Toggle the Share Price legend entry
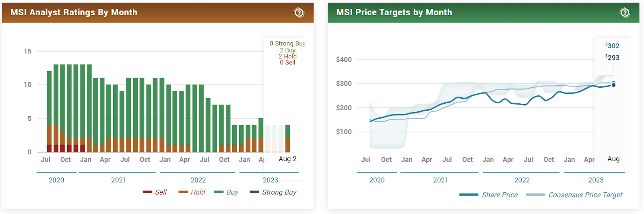The height and width of the screenshot is (214, 644). coord(488,195)
